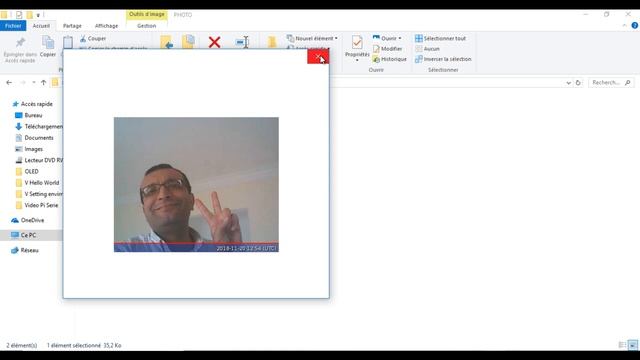Click the Rechercher search field
This screenshot has width=640, height=360.
(x=611, y=83)
